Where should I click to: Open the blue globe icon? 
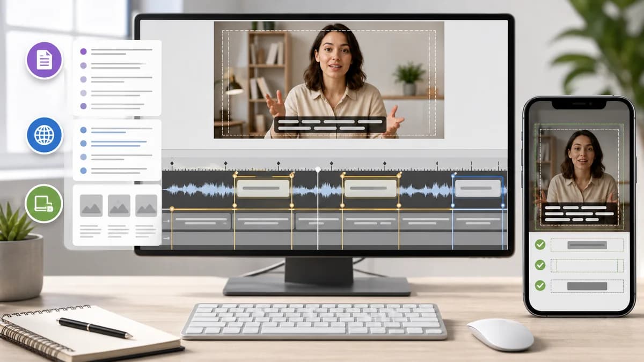click(x=44, y=135)
